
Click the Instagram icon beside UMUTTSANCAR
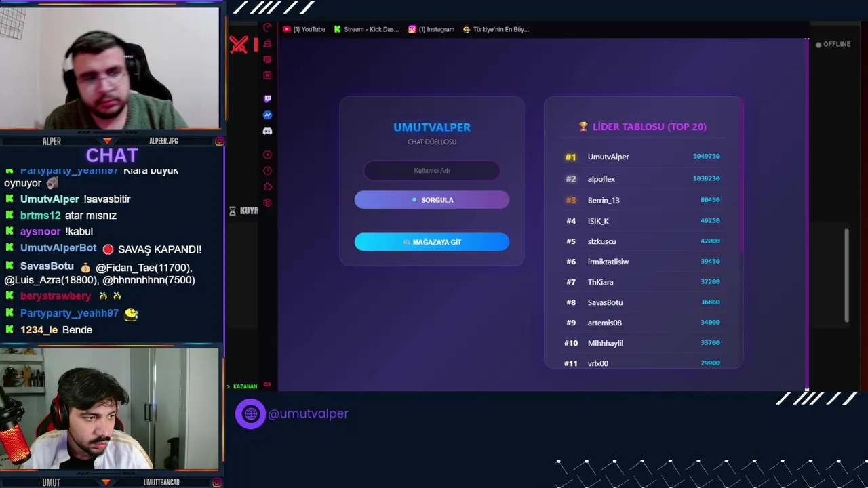pos(216,483)
